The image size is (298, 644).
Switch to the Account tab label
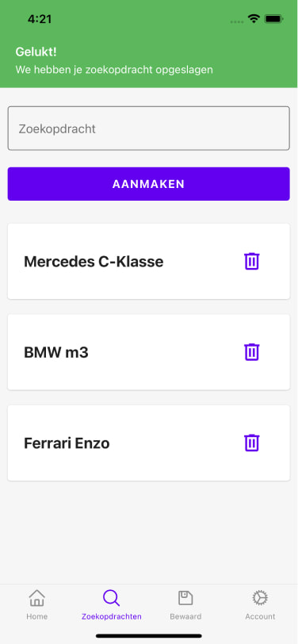coord(260,616)
